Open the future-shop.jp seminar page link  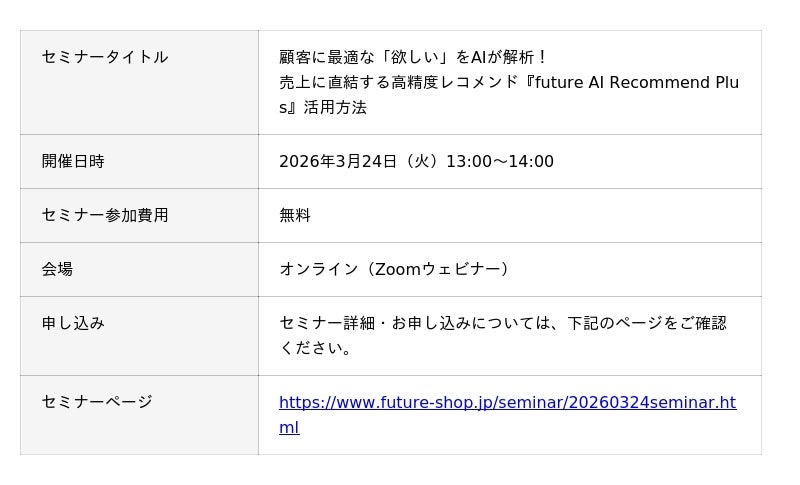click(506, 403)
